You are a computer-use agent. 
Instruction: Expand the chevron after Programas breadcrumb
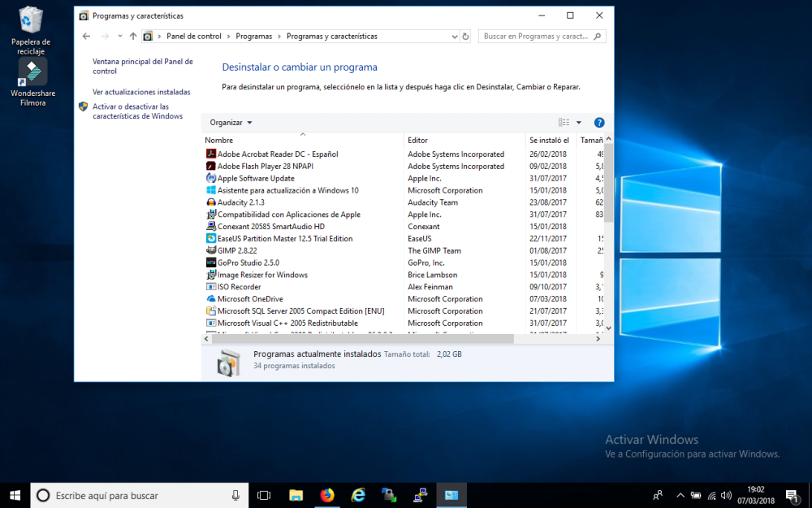[x=279, y=37]
